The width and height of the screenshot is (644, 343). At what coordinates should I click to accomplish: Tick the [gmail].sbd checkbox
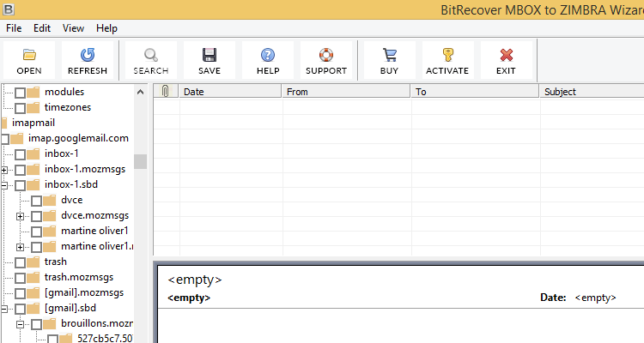click(20, 309)
